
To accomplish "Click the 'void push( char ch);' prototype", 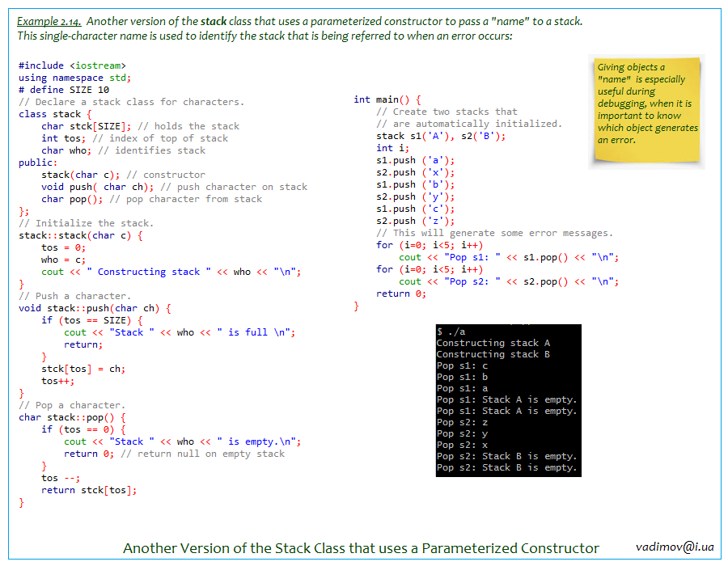I will pos(174,187).
